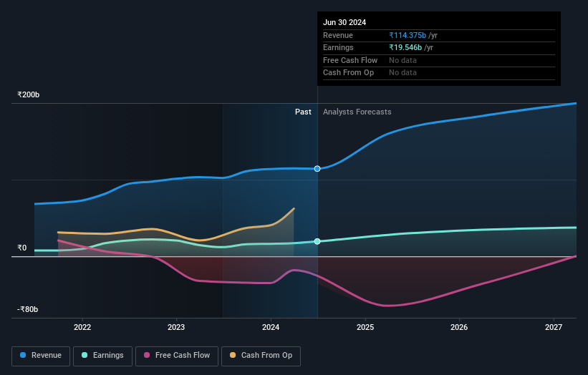The image size is (588, 375).
Task: Click the end of the orange Cash From Op line
Action: point(294,209)
